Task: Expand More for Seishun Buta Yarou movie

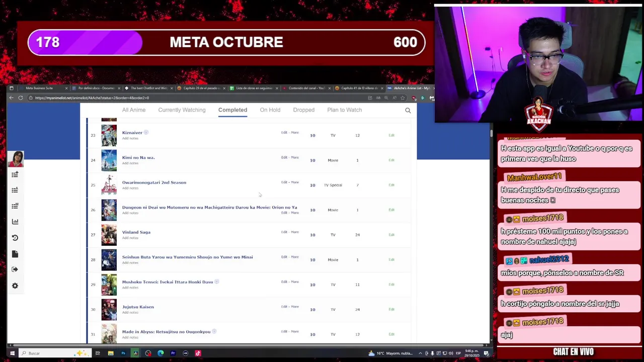Action: tap(295, 257)
